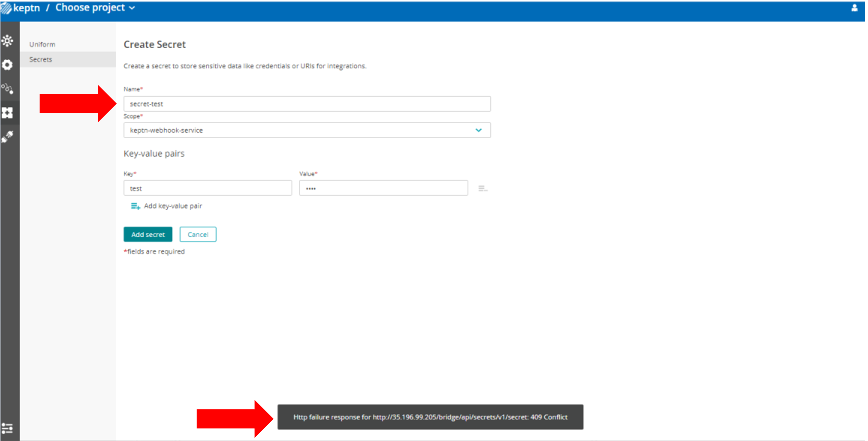
Task: Open the Scope dropdown chevron
Action: pos(479,130)
